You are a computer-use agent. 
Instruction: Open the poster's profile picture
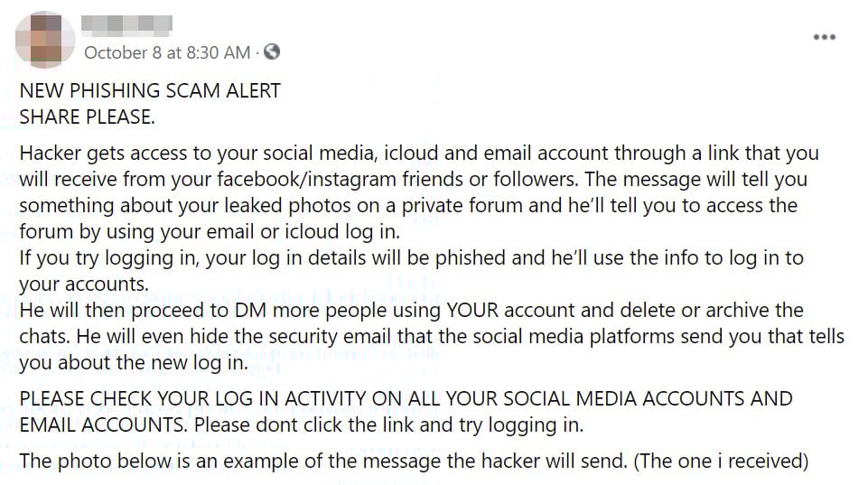(x=45, y=40)
